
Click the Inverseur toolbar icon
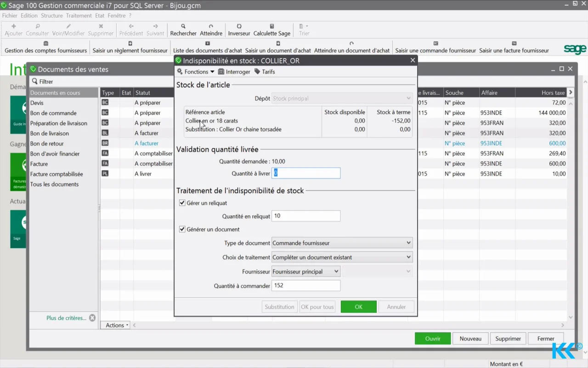(x=239, y=26)
